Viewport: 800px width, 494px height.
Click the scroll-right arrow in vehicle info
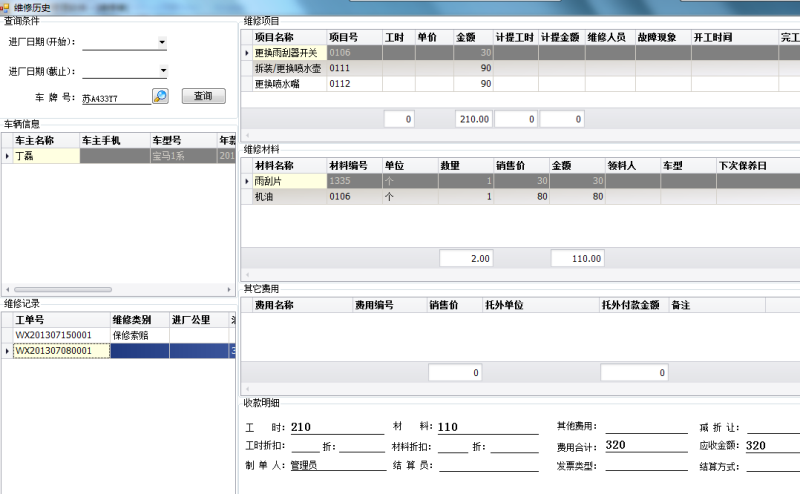(x=229, y=289)
